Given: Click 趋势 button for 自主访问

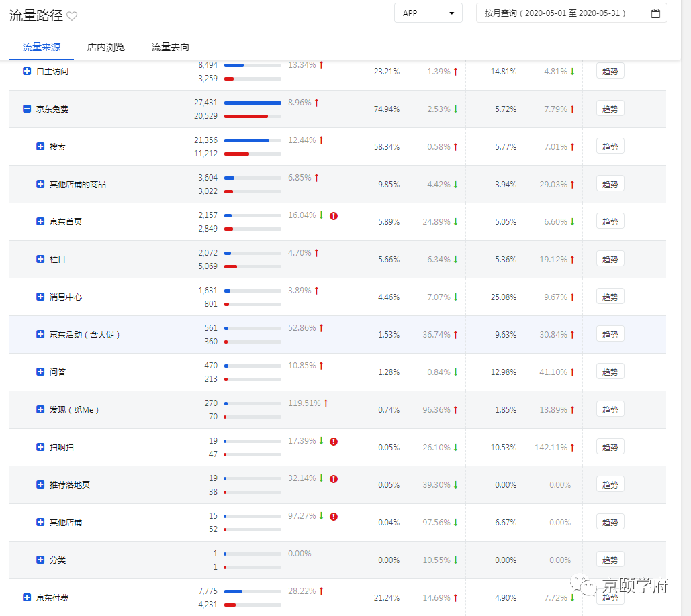Looking at the screenshot, I should tap(610, 71).
